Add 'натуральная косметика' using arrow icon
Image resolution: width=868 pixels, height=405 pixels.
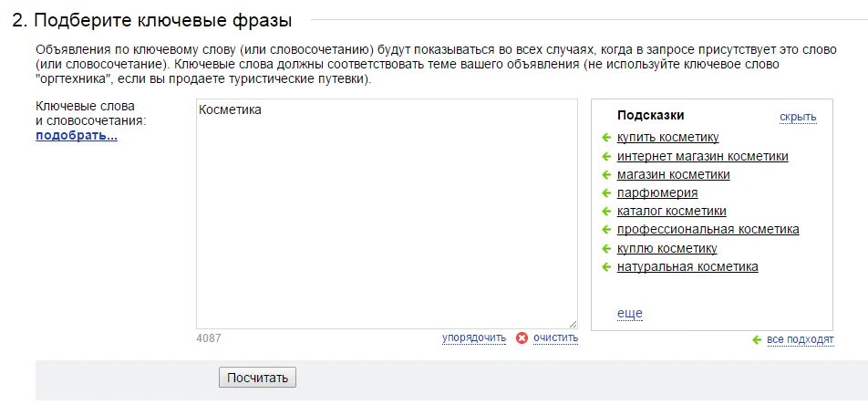point(605,267)
